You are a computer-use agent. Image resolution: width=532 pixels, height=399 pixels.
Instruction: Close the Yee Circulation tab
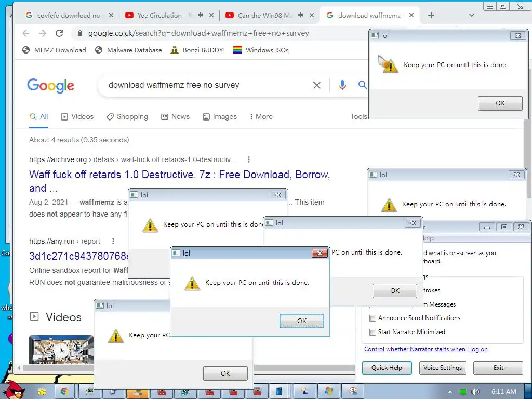(211, 15)
